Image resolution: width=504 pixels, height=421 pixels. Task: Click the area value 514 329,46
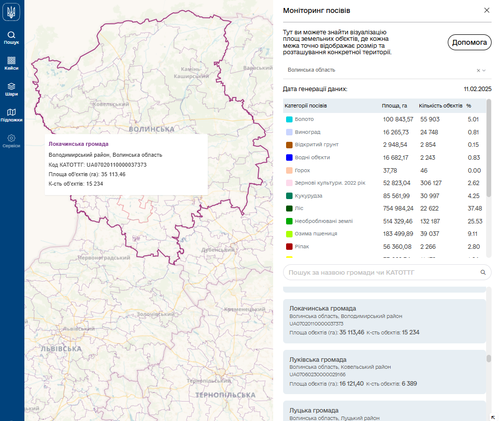[398, 221]
